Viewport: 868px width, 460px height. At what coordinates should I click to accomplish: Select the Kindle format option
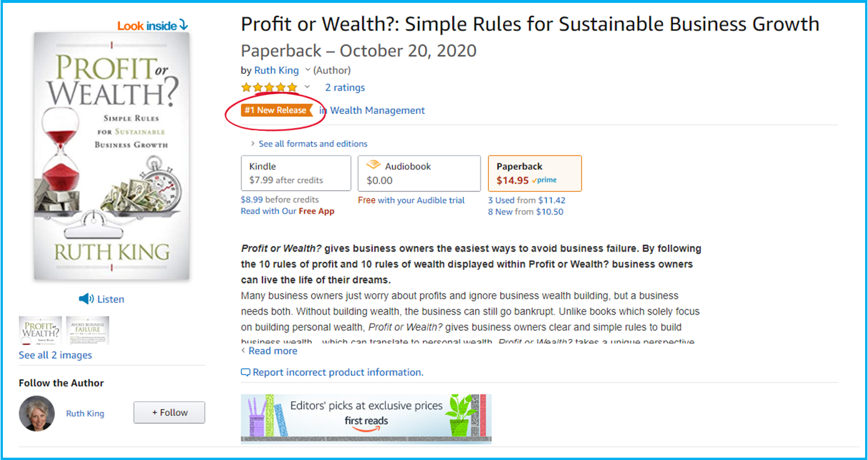tap(296, 173)
